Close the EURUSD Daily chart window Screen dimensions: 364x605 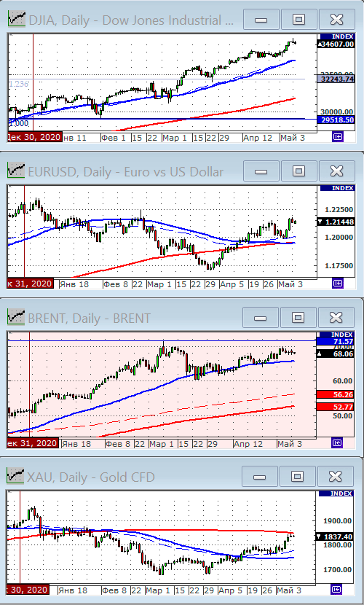point(336,171)
